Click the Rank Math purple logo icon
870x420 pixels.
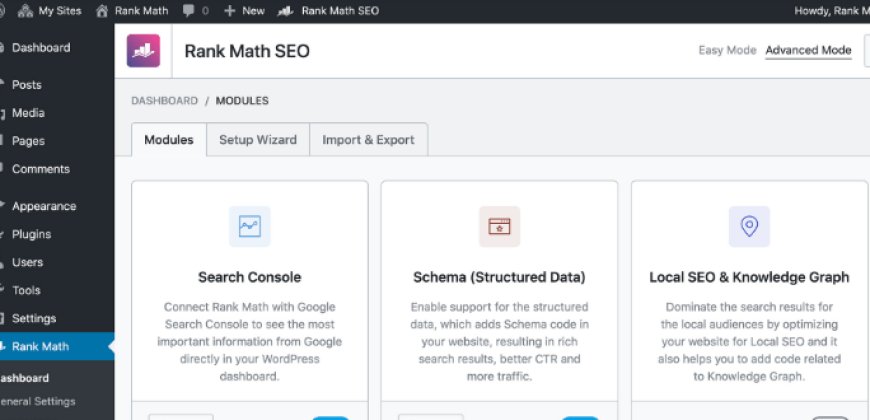point(143,51)
